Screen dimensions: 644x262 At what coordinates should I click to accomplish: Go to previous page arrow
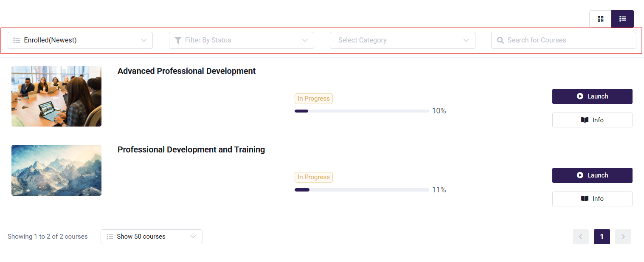[x=581, y=237]
